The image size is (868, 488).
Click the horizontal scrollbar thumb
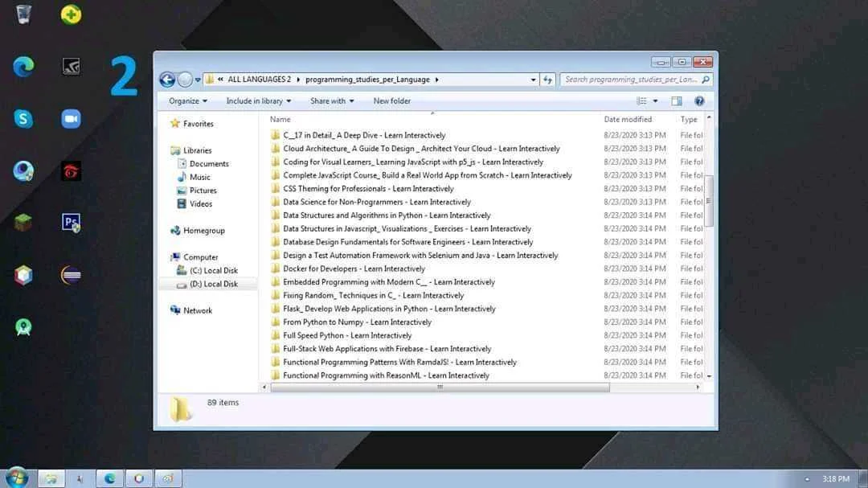[x=440, y=388]
